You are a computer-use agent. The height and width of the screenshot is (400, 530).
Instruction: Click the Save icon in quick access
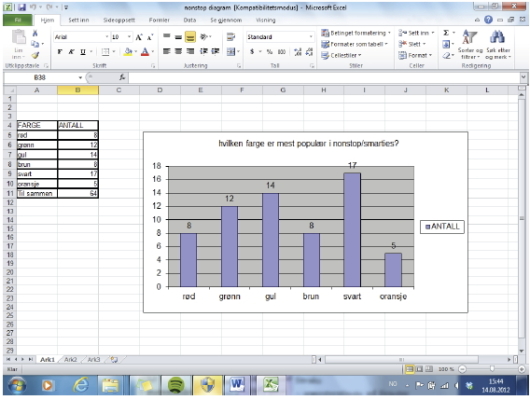[22, 7]
